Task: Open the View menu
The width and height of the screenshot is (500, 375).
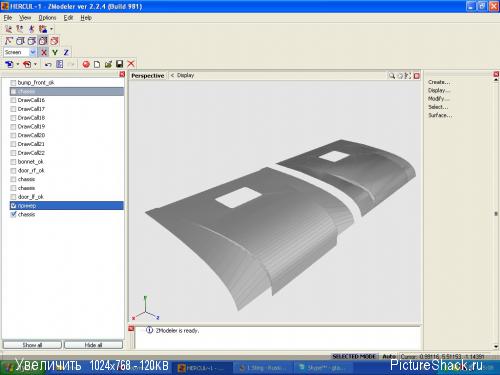Action: (x=25, y=18)
